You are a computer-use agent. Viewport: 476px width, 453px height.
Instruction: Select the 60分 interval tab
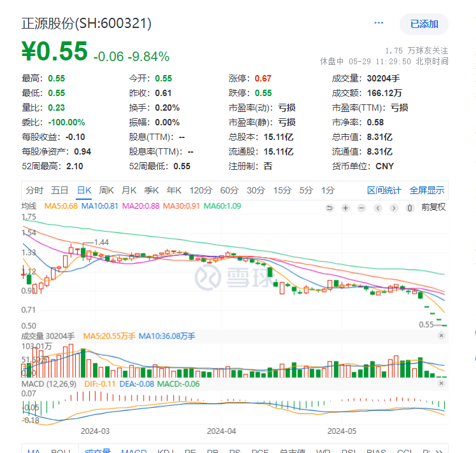(x=230, y=190)
